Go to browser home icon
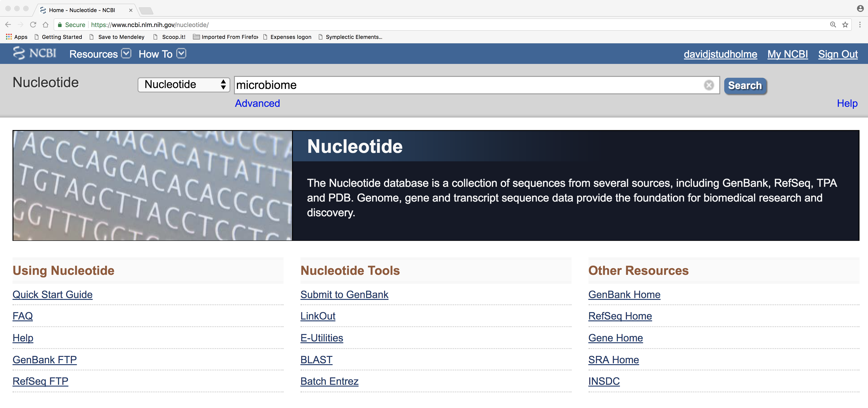 [46, 25]
